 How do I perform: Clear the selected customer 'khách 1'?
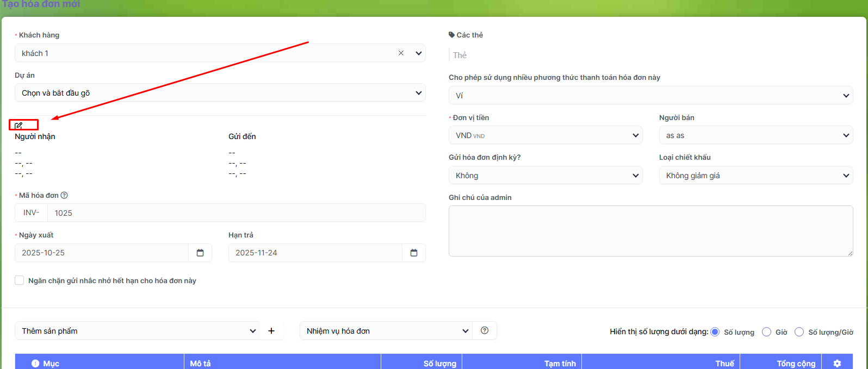click(x=401, y=53)
